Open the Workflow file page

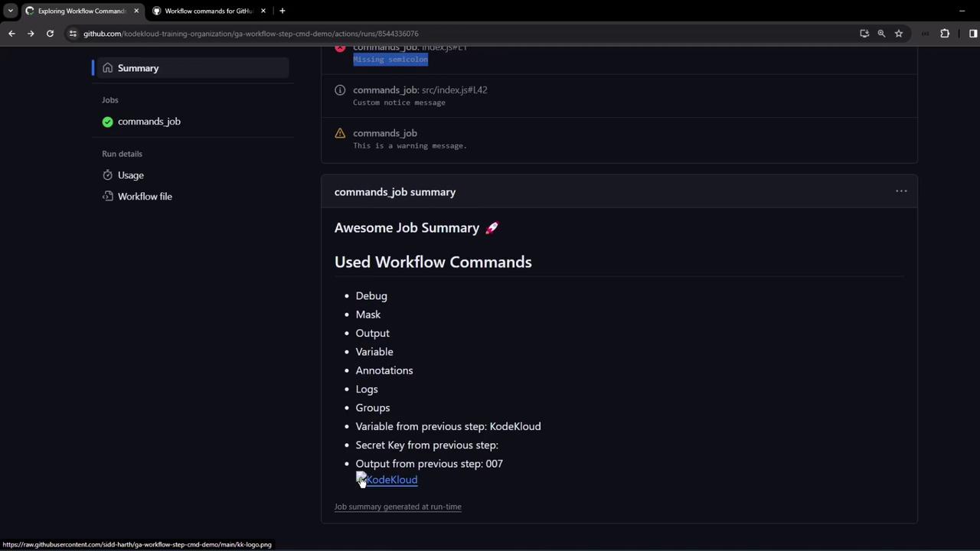(x=145, y=197)
